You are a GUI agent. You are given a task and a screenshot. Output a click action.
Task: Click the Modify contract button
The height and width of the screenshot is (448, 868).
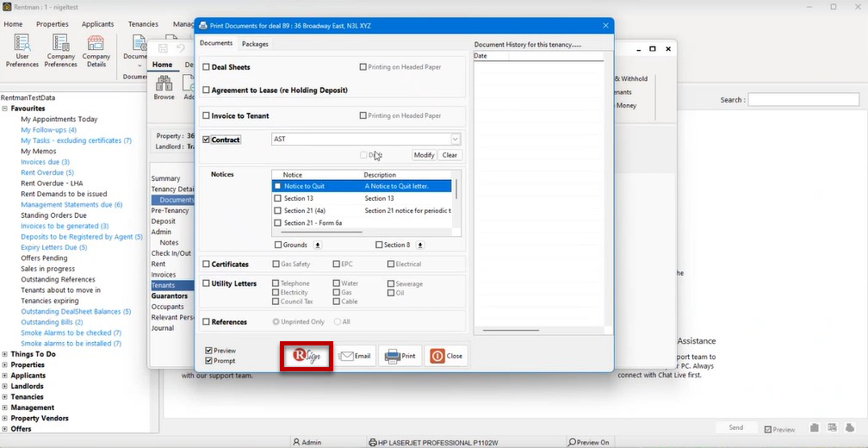[x=424, y=155]
